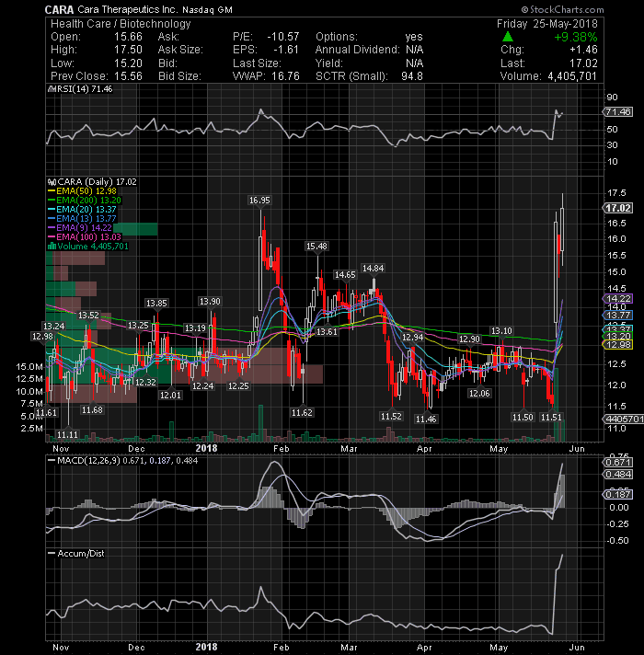
Task: Click the 14.84 March high label
Action: 373,269
